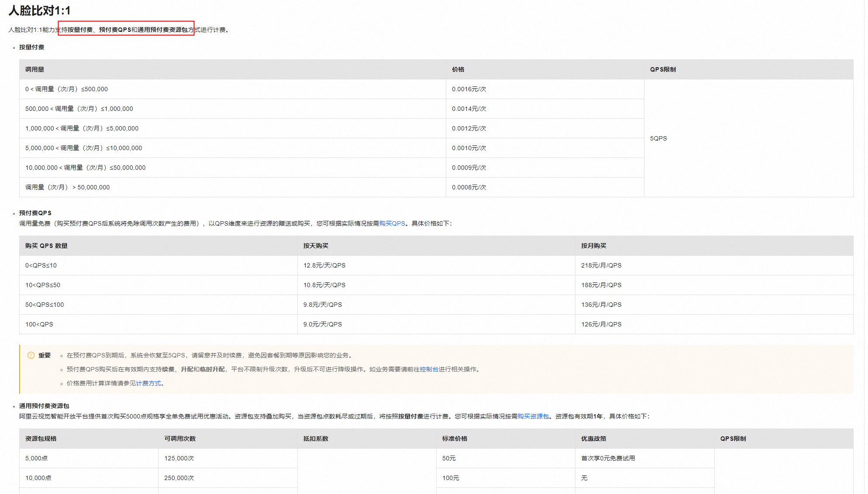Click the 0.0008元/次 price cell

(x=545, y=187)
